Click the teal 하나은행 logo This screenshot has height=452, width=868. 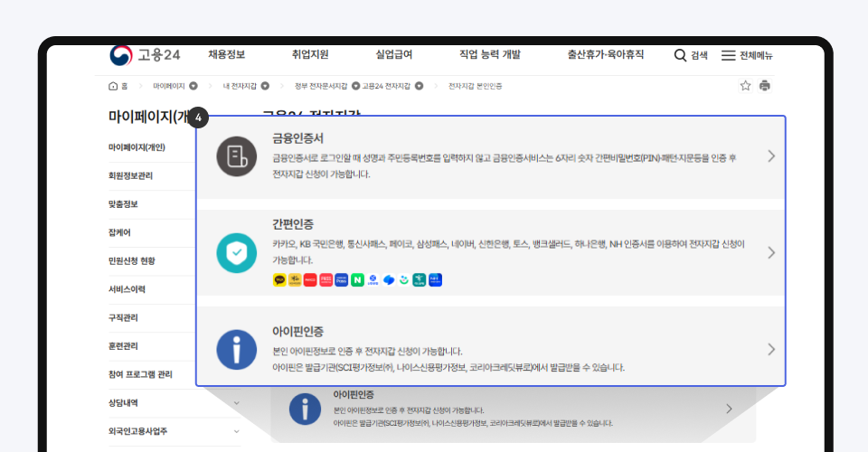point(419,280)
